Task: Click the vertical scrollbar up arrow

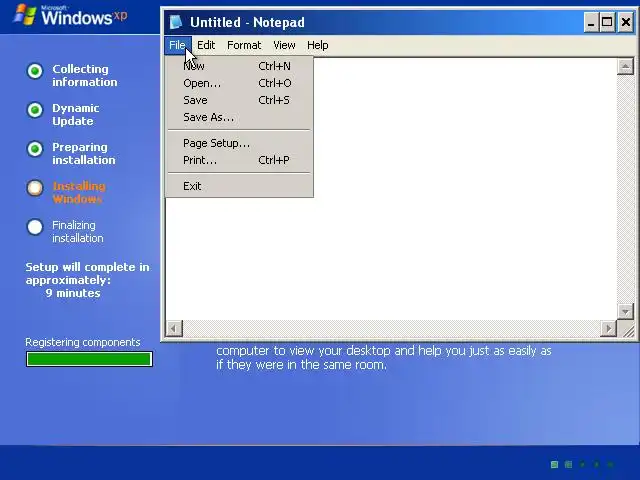Action: 625,66
